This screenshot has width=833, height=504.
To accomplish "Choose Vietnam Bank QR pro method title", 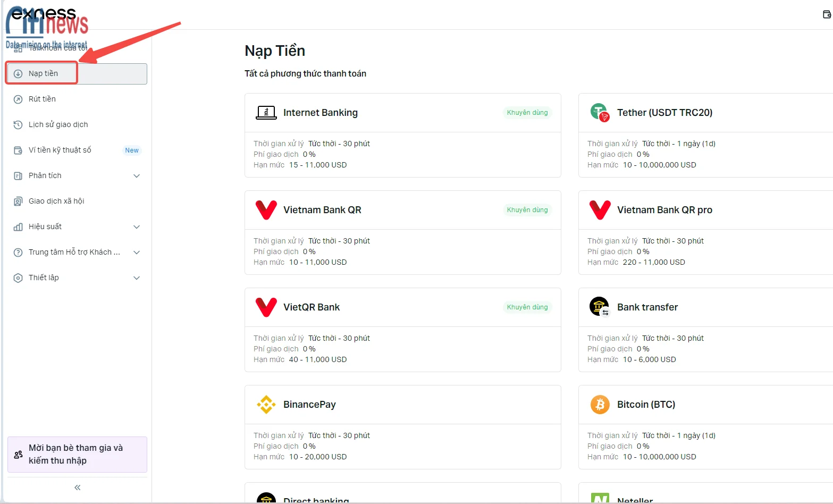I will [x=664, y=210].
